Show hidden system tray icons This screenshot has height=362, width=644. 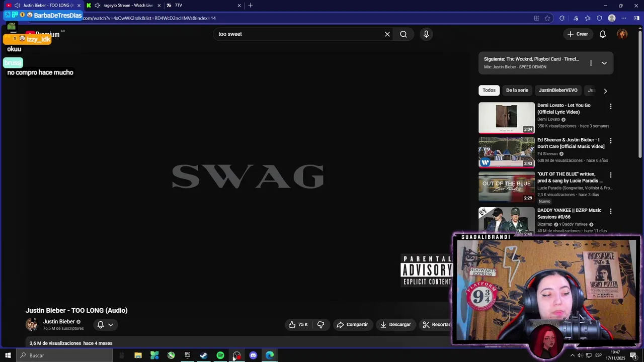tap(572, 355)
